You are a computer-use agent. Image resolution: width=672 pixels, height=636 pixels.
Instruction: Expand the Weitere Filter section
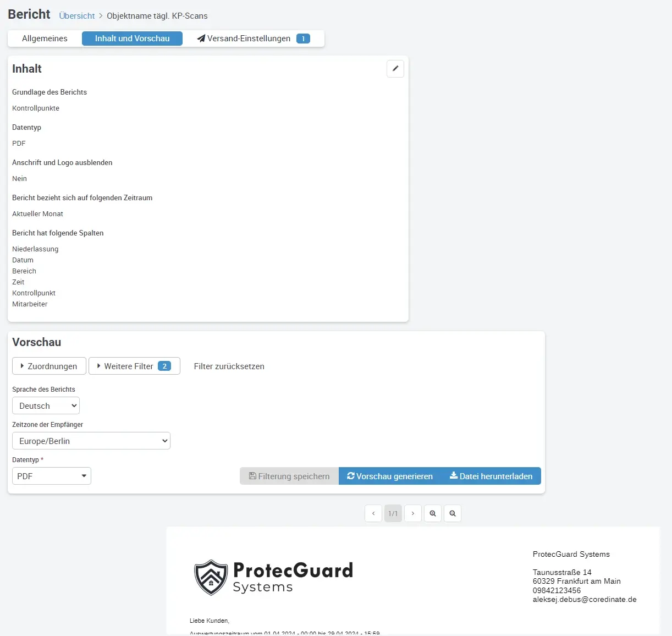click(134, 366)
